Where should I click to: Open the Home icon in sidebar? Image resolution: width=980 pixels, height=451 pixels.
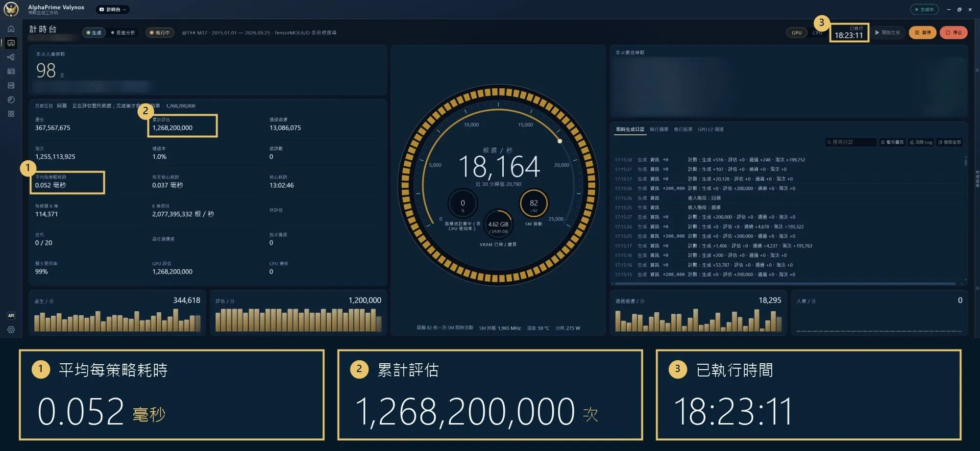click(x=11, y=29)
